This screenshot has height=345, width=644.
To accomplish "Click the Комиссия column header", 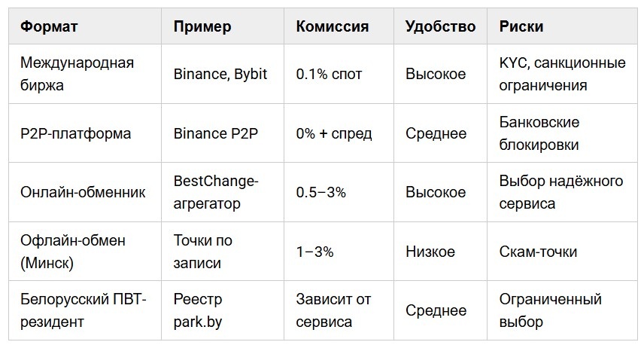I will click(339, 26).
